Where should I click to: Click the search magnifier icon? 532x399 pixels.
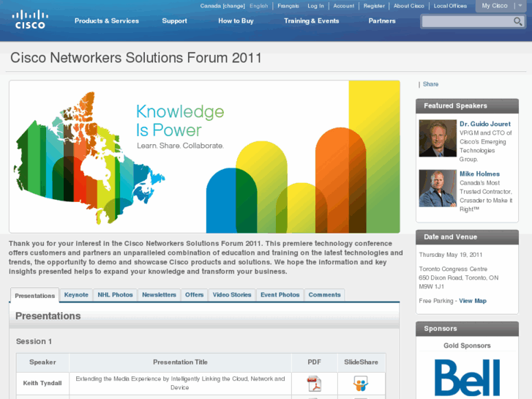pos(517,22)
